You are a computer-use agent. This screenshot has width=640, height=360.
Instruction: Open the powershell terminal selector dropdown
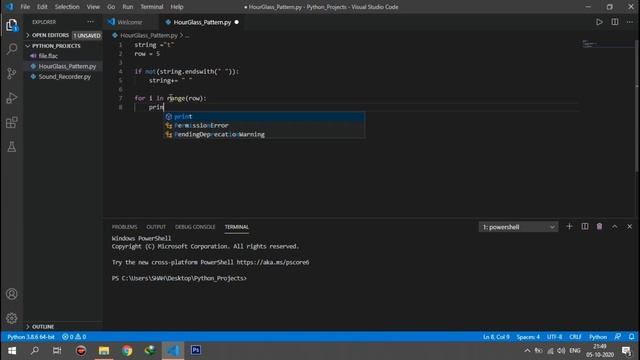pos(518,227)
